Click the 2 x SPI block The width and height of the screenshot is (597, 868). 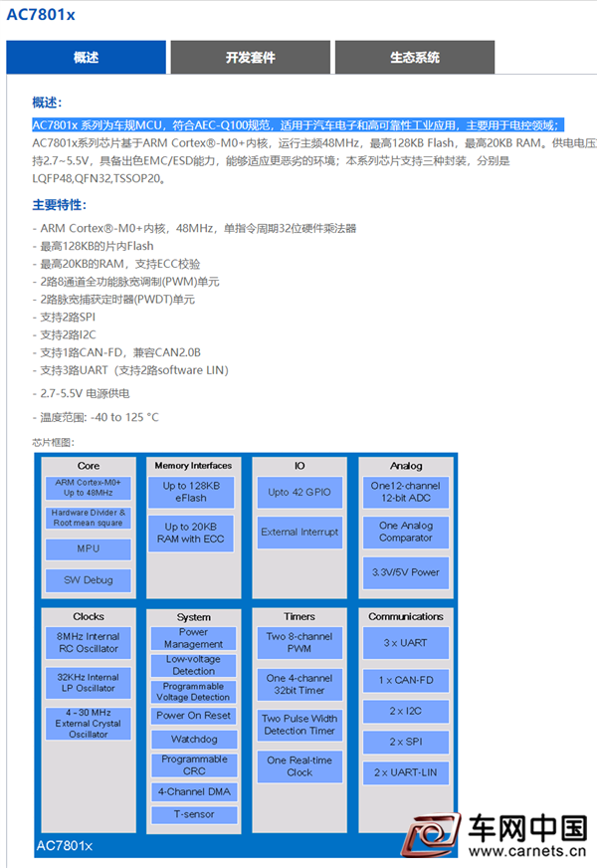pyautogui.click(x=406, y=742)
